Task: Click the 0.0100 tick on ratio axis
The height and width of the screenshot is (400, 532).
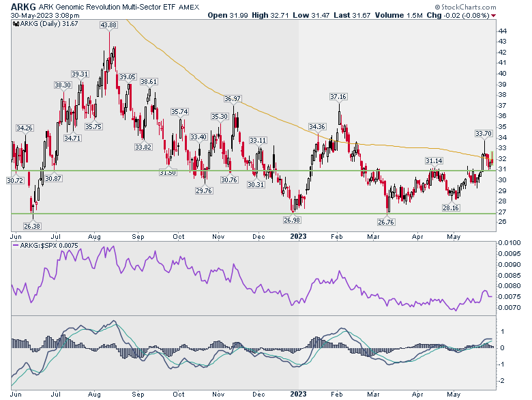Action: tap(509, 243)
